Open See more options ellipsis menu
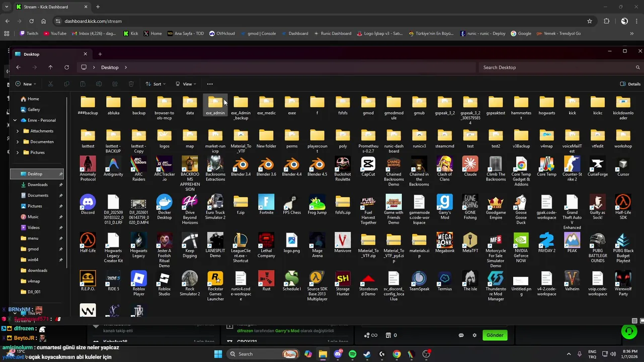The image size is (644, 362). (x=210, y=84)
